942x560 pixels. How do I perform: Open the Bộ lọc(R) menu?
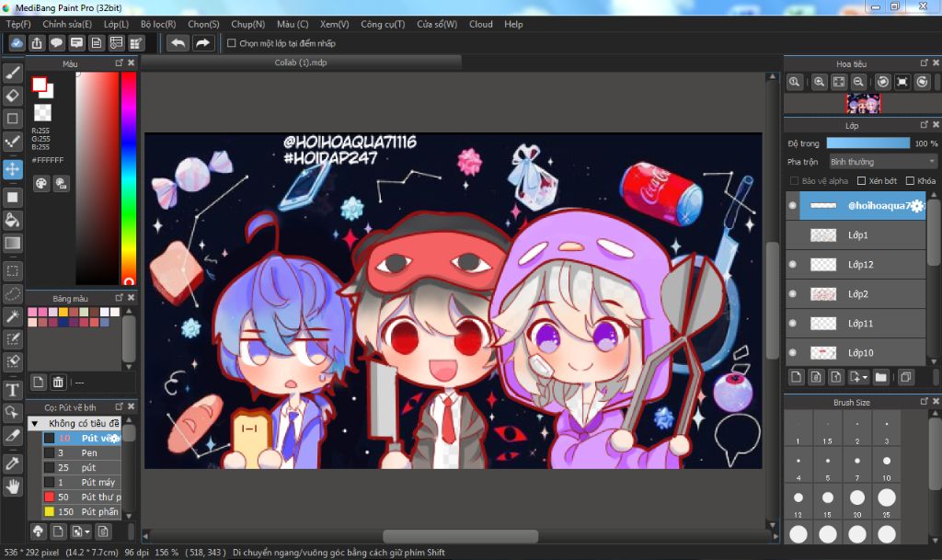pyautogui.click(x=158, y=24)
